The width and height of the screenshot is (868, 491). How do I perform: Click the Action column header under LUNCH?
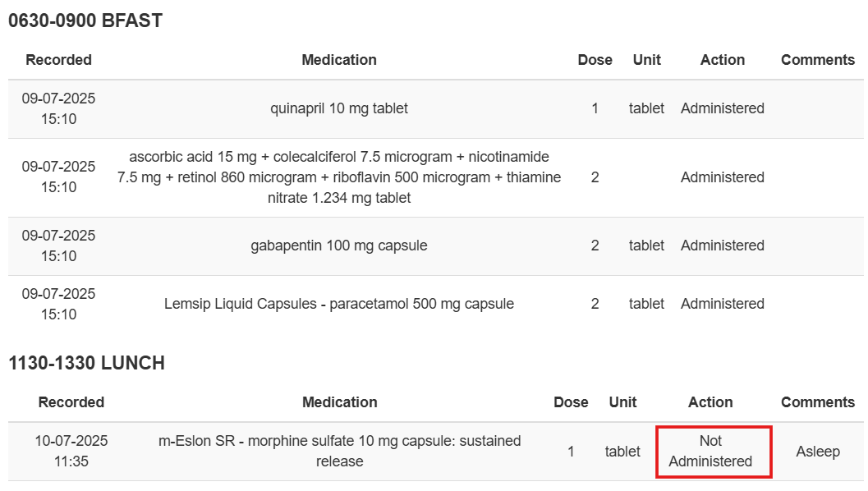pos(710,402)
